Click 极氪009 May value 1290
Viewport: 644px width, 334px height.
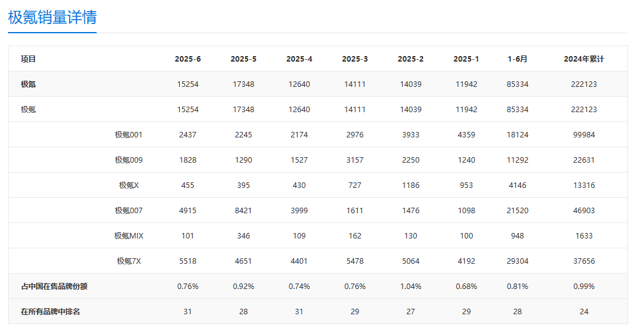(244, 160)
